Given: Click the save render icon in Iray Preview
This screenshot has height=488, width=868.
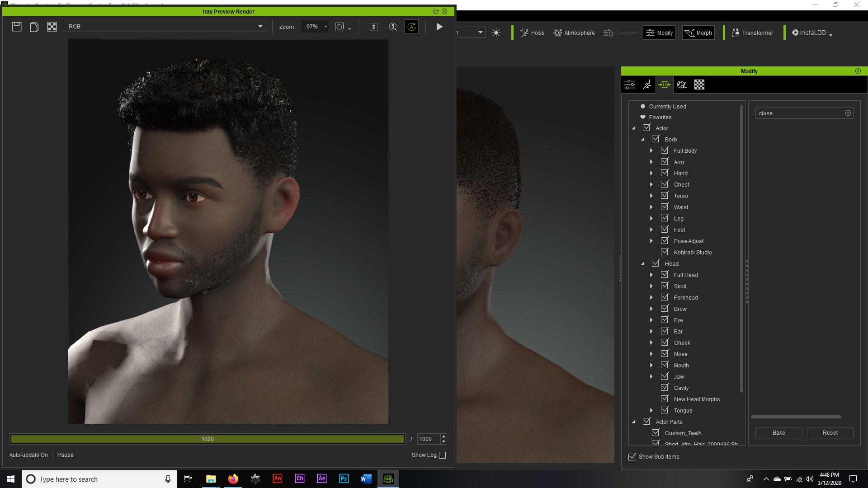Looking at the screenshot, I should pyautogui.click(x=17, y=27).
